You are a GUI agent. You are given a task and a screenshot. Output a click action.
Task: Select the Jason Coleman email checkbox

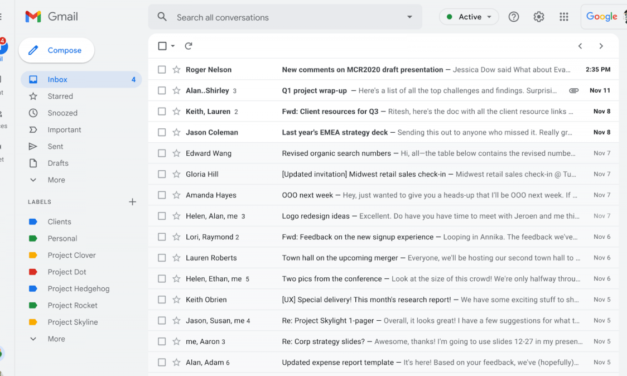coord(162,132)
